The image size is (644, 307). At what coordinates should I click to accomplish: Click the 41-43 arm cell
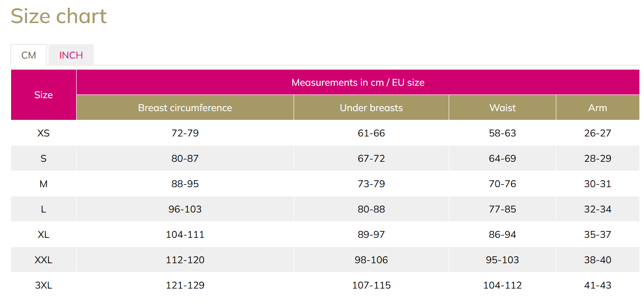pyautogui.click(x=597, y=285)
